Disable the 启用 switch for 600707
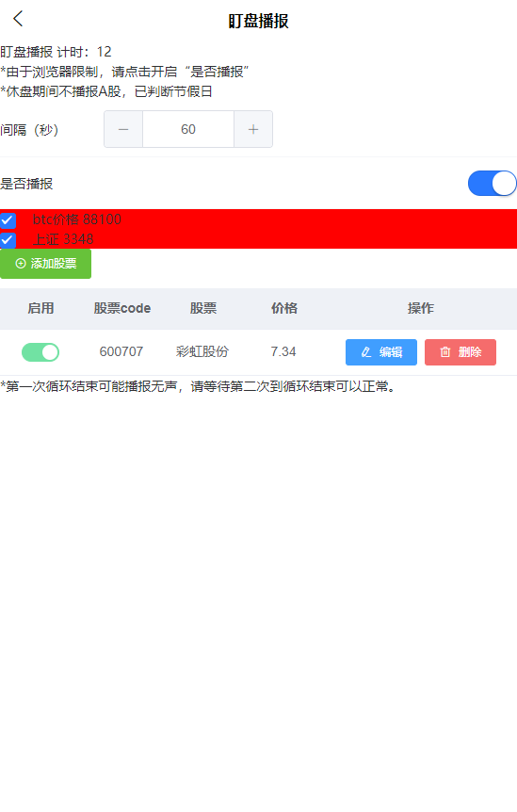Image resolution: width=517 pixels, height=812 pixels. pyautogui.click(x=40, y=352)
